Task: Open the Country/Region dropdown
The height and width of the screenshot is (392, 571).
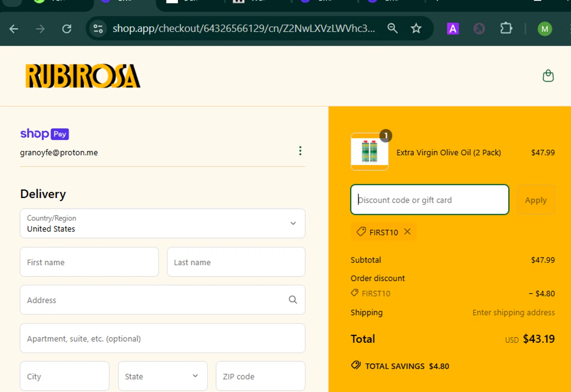Action: click(x=163, y=223)
